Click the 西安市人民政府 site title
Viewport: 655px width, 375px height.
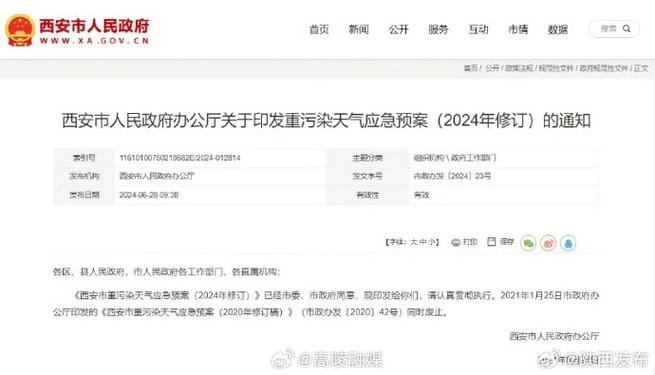point(94,25)
